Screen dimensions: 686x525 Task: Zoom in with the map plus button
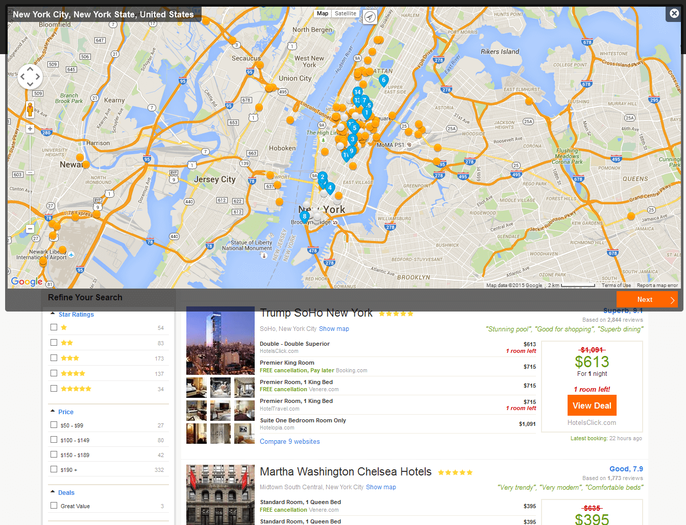pos(30,129)
